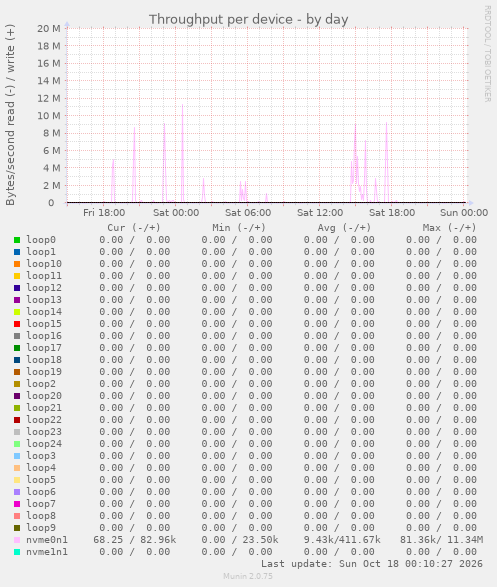The width and height of the screenshot is (497, 587).
Task: Click the Cur (-/+) column header
Action: [x=134, y=228]
